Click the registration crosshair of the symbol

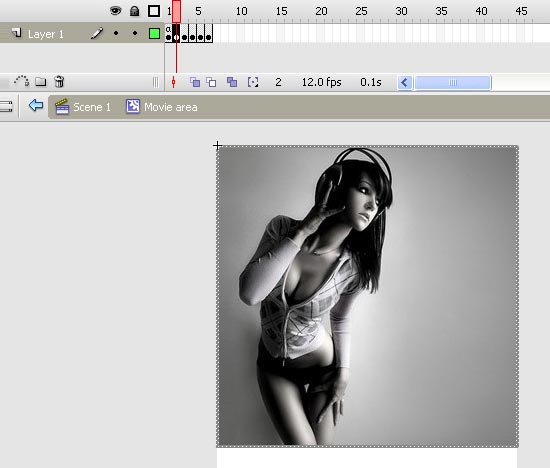click(x=217, y=145)
